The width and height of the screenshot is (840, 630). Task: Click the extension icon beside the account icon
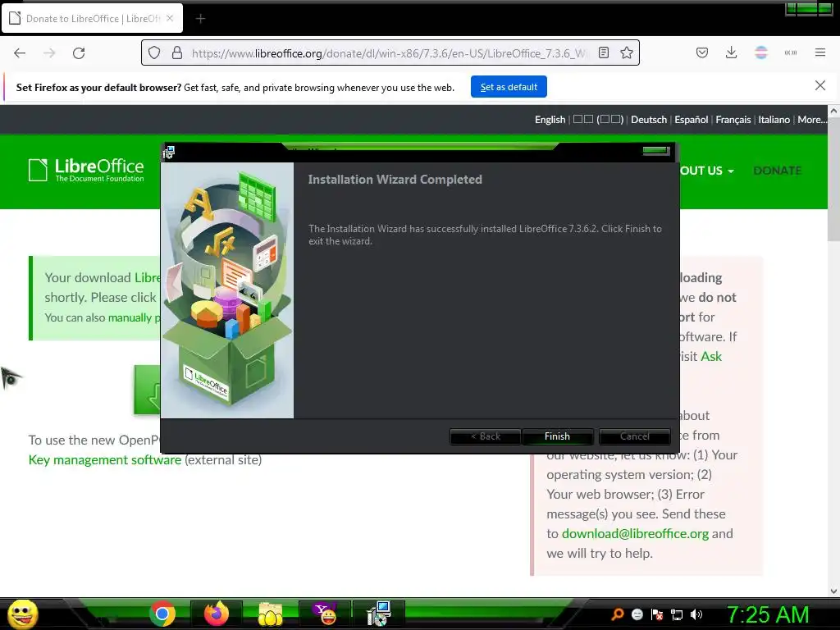(x=790, y=52)
